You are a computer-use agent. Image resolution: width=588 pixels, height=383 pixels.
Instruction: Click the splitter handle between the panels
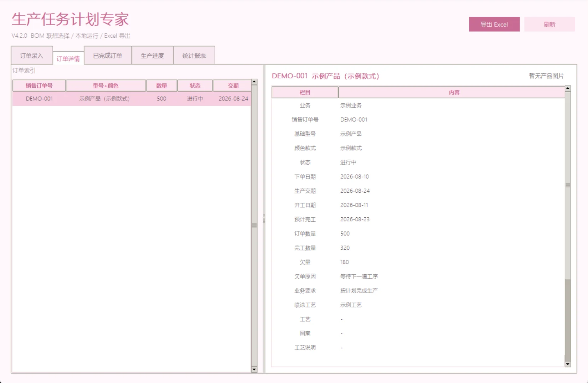[264, 218]
